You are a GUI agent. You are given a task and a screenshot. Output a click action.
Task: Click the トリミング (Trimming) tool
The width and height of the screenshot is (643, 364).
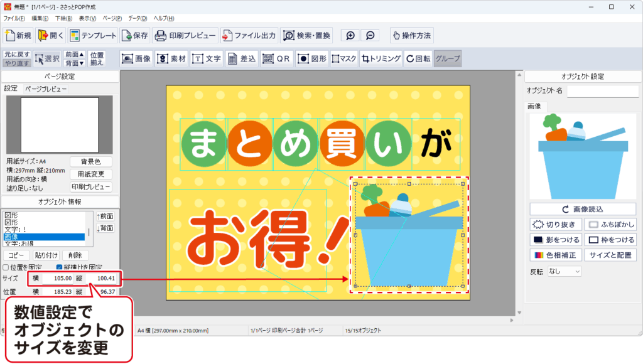[381, 59]
